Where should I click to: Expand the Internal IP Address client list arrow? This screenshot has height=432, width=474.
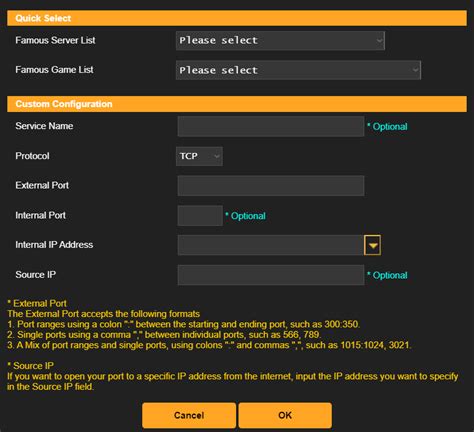tap(372, 245)
